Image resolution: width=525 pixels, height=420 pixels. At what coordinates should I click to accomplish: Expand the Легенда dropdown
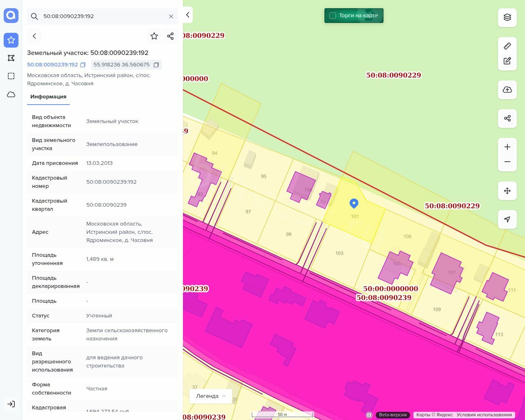(x=211, y=396)
